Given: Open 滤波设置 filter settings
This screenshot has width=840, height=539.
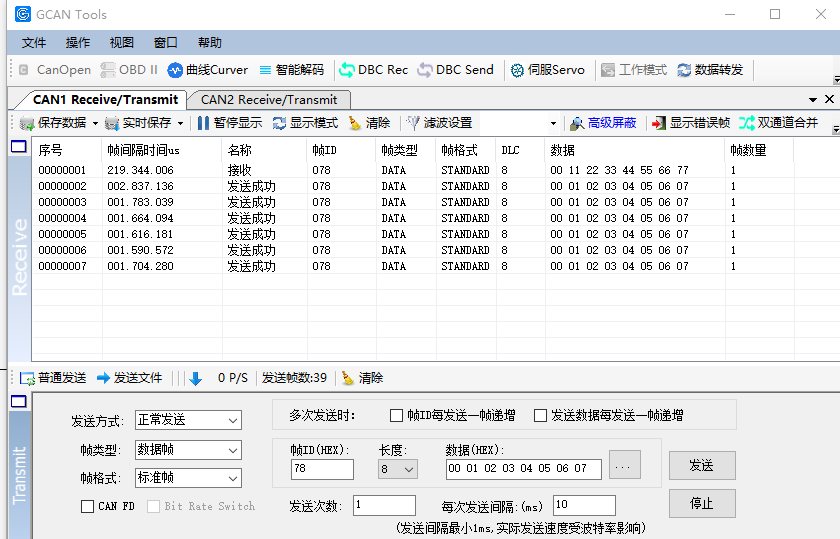Looking at the screenshot, I should point(438,123).
